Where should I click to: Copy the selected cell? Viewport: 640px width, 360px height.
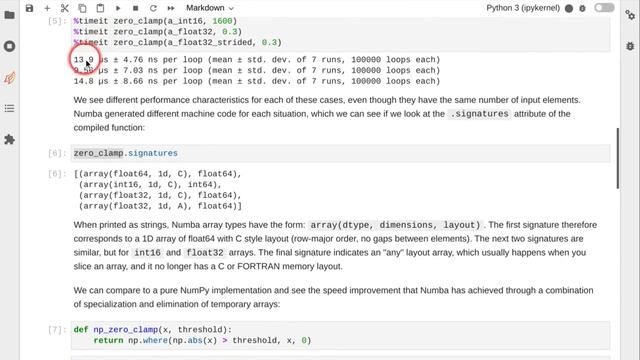(82, 8)
